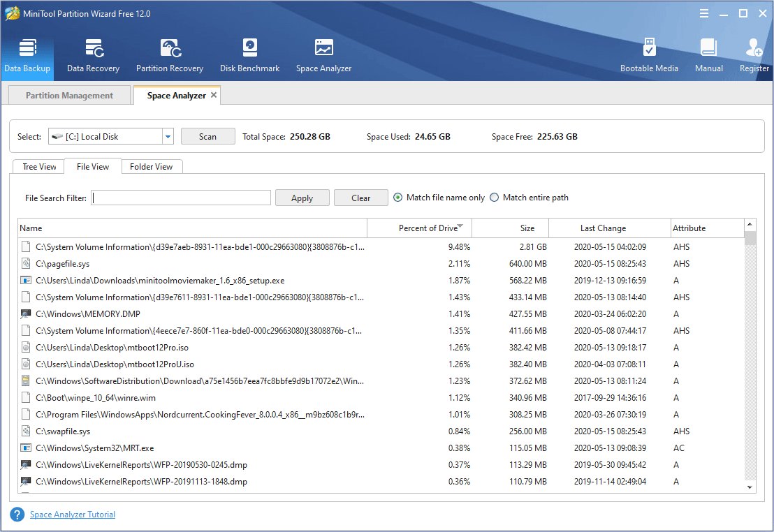This screenshot has width=774, height=532.
Task: Select the File View tab
Action: pyautogui.click(x=93, y=167)
